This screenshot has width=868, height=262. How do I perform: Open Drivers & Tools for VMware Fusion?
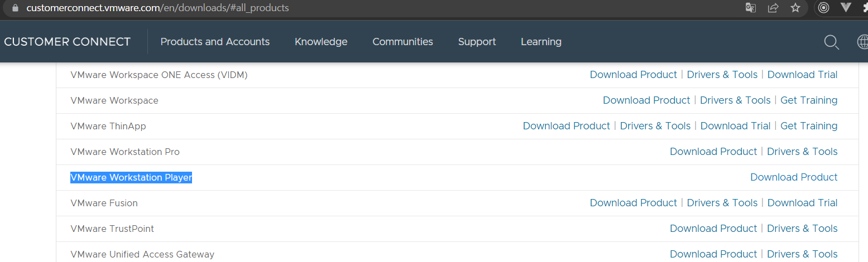pyautogui.click(x=722, y=203)
